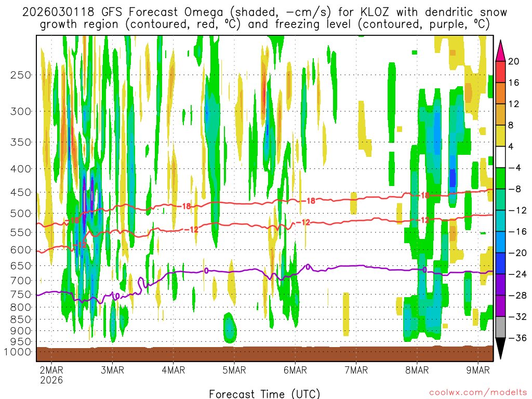Image resolution: width=532 pixels, height=399 pixels.
Task: Click the 600 pressure level label
Action: point(21,250)
